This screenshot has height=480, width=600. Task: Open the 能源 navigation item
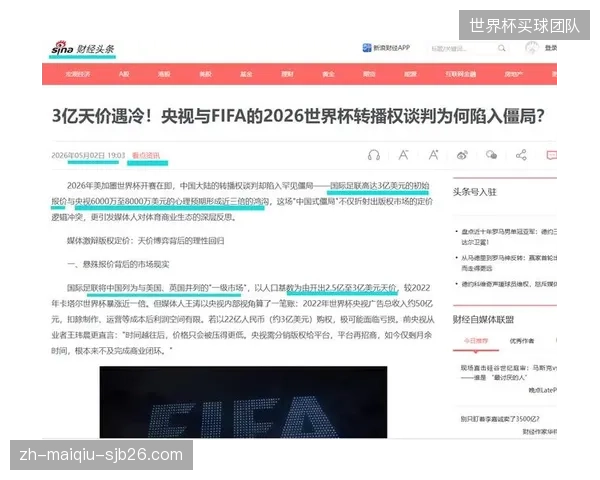coord(410,74)
